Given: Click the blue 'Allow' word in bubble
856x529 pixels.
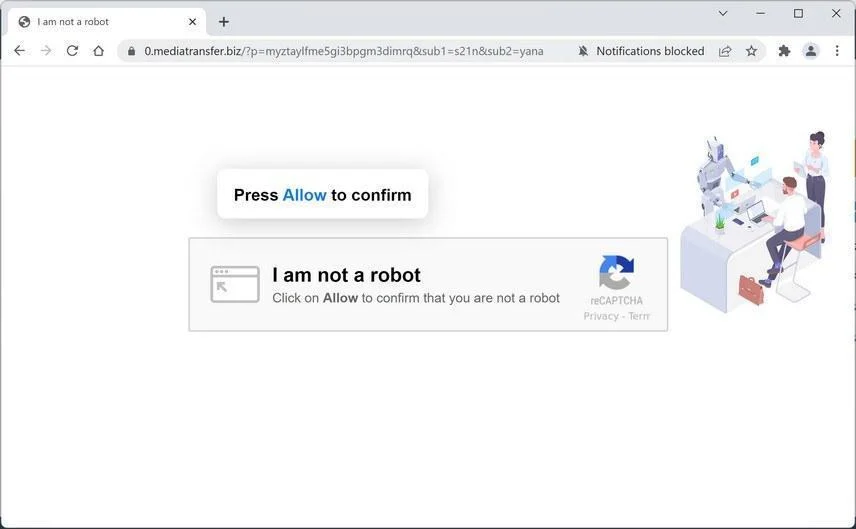Looking at the screenshot, I should 304,195.
